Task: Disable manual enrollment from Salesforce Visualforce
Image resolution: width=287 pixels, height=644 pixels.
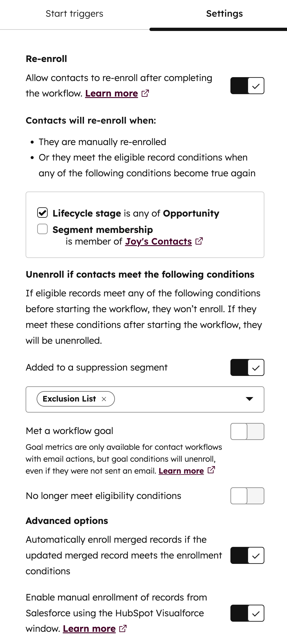Action: (247, 613)
